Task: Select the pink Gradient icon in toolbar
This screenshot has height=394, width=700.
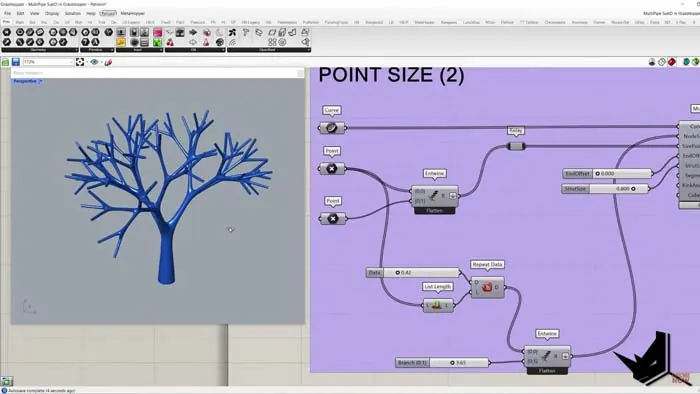Action: click(158, 33)
